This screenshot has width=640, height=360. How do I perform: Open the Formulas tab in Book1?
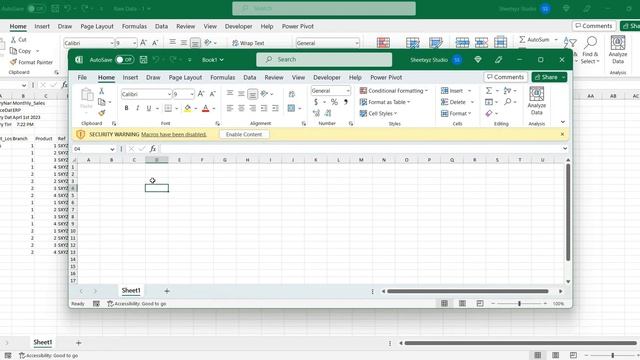pyautogui.click(x=222, y=77)
